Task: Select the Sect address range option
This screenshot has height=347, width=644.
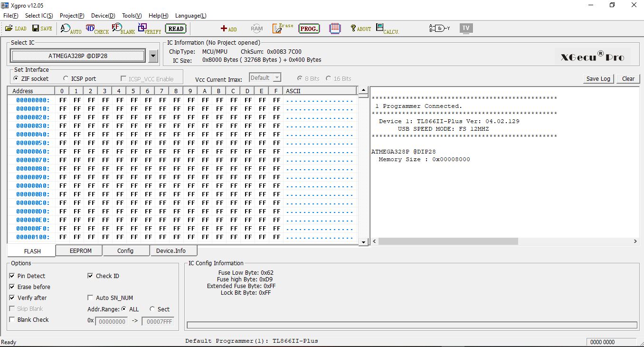Action: coord(160,309)
